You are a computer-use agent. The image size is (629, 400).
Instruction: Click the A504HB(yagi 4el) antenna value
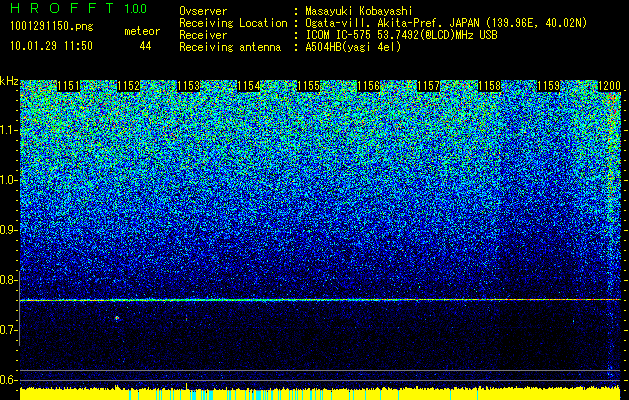[x=353, y=47]
